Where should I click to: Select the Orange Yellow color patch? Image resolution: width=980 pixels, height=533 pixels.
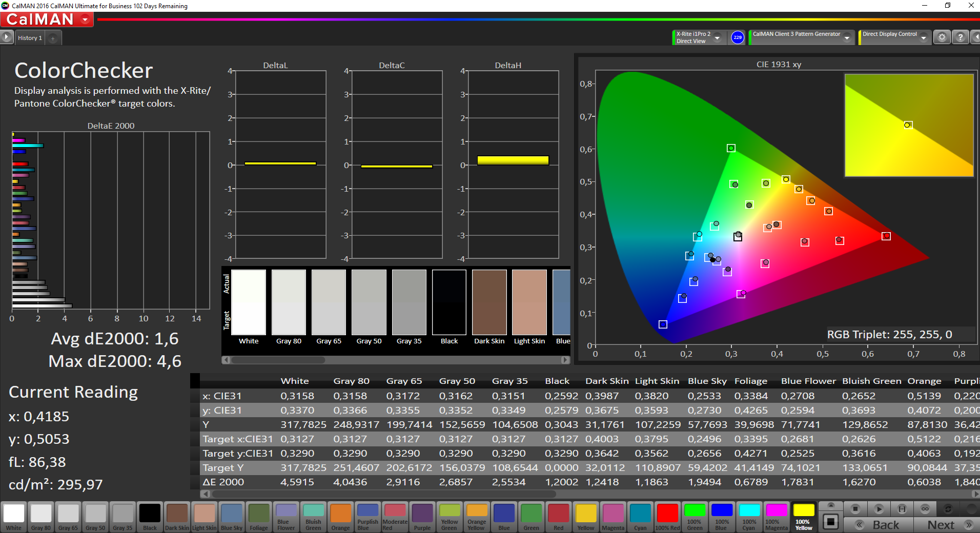477,517
